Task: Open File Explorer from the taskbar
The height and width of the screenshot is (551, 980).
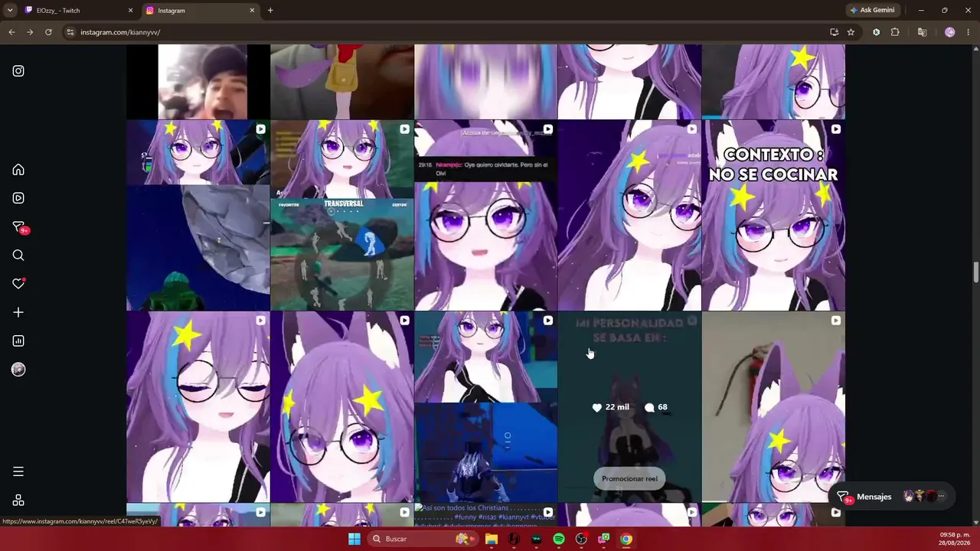Action: (492, 539)
